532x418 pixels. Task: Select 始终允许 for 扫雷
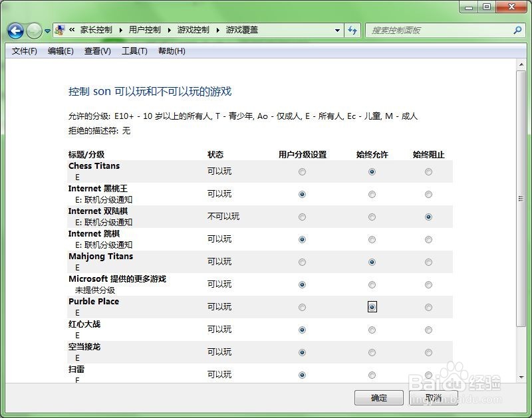point(372,375)
